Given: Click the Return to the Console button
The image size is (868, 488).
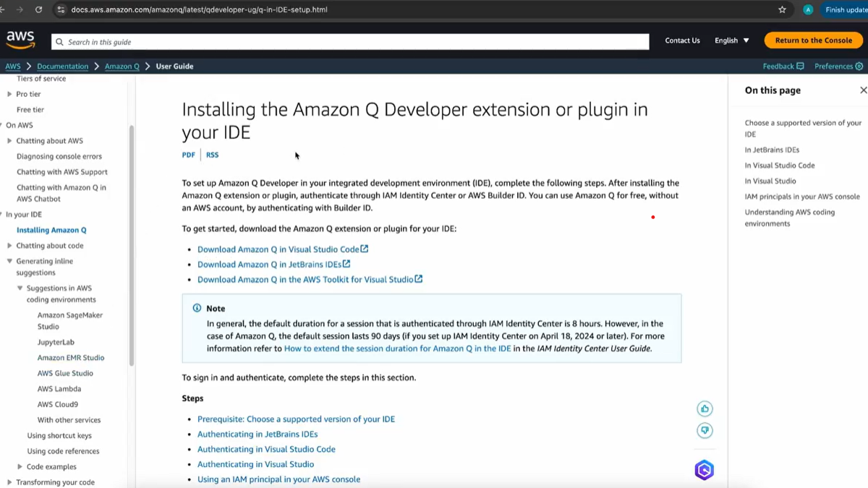Looking at the screenshot, I should [x=813, y=40].
